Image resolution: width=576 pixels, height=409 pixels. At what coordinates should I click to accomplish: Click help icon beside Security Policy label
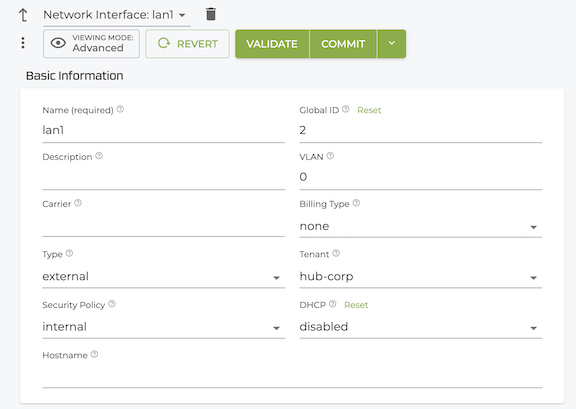[112, 304]
